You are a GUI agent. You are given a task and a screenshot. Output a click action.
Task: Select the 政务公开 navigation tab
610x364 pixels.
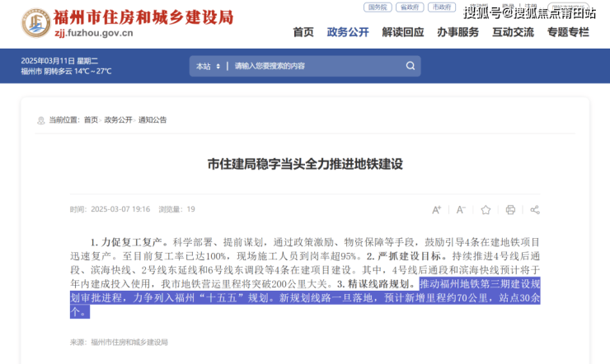coord(348,32)
